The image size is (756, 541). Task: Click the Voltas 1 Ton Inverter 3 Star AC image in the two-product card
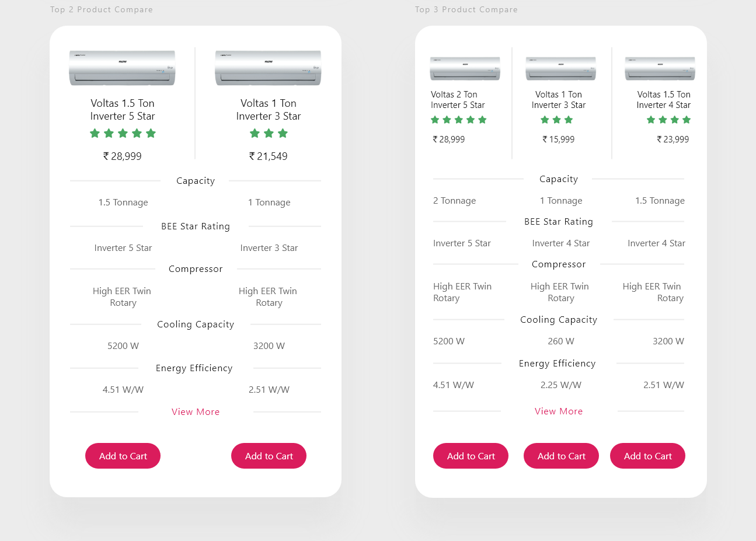(x=268, y=68)
